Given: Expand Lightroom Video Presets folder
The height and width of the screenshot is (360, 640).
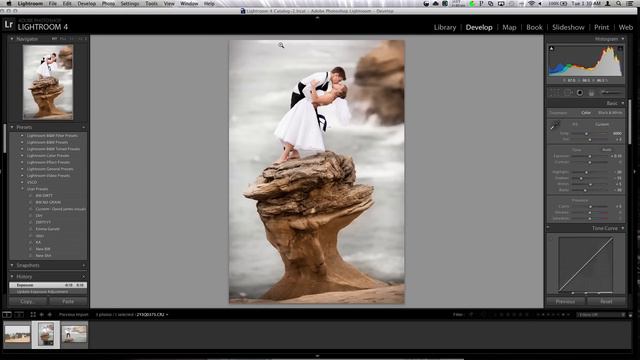Looking at the screenshot, I should pyautogui.click(x=22, y=176).
